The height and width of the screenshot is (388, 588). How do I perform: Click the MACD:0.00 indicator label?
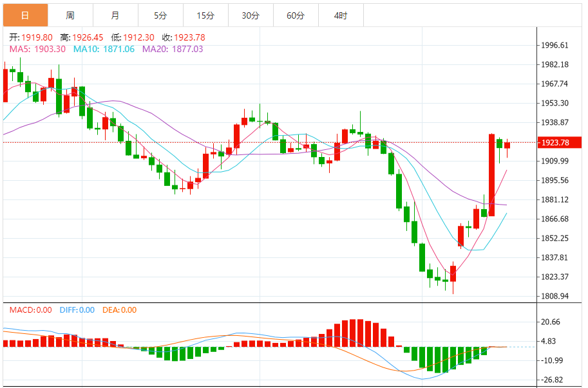point(30,310)
